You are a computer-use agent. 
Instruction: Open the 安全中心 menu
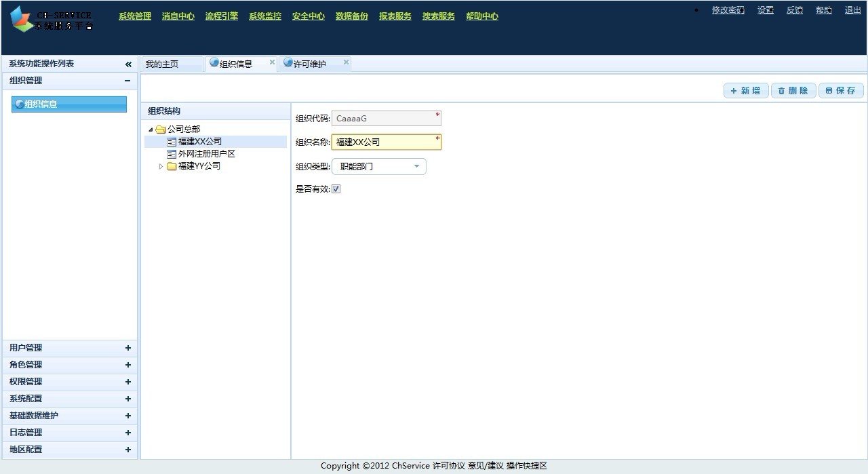coord(309,16)
